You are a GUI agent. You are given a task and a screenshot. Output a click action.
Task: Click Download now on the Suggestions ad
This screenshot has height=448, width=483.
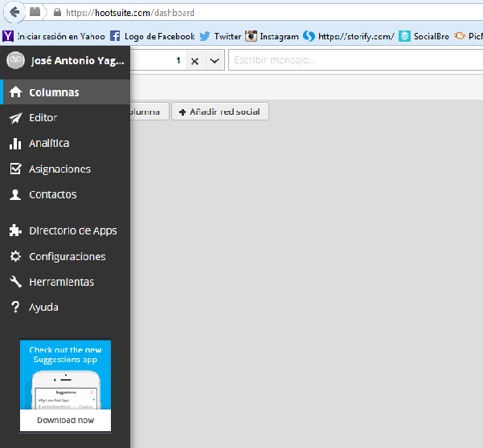click(66, 420)
